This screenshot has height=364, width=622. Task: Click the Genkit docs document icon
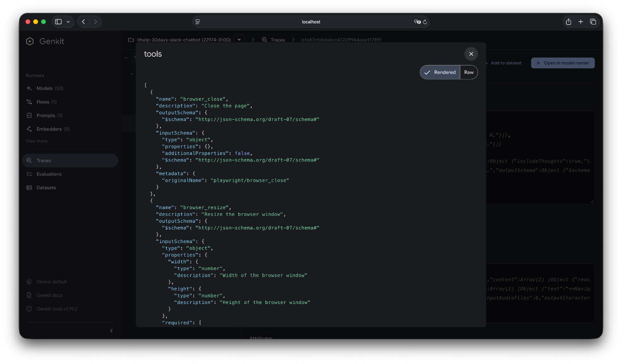click(x=29, y=296)
